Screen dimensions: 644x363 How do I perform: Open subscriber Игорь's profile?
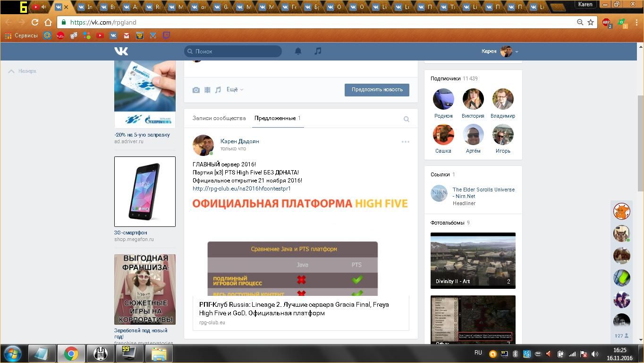pyautogui.click(x=503, y=135)
